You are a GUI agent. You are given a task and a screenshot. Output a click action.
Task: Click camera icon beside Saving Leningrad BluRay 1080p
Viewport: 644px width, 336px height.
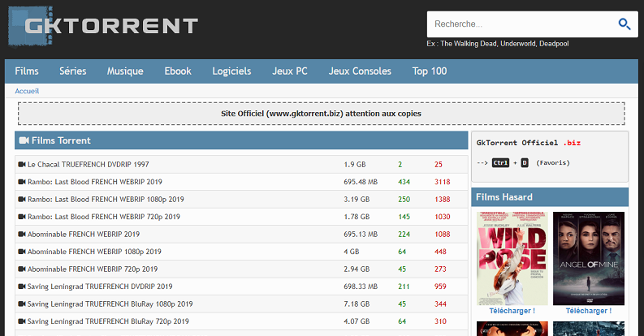click(x=22, y=304)
